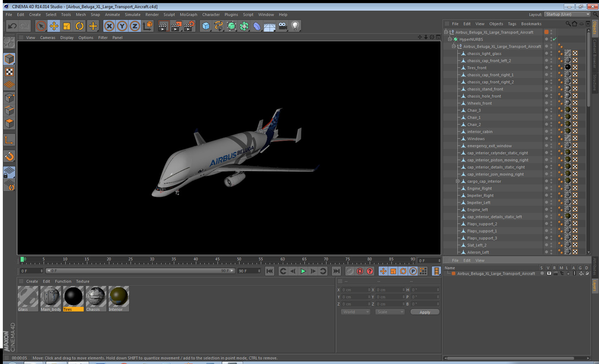Open the MoGraph menu
This screenshot has height=364, width=599.
point(188,15)
